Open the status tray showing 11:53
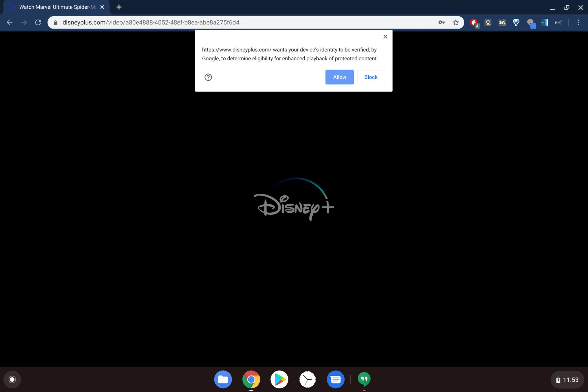Screen dimensions: 588x392 [x=567, y=380]
